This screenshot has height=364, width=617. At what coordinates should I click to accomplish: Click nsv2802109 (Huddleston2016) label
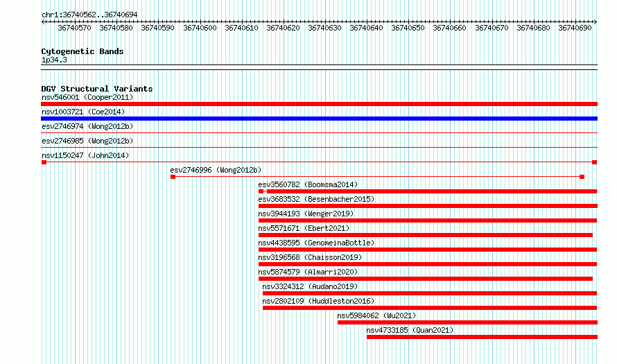(x=318, y=301)
